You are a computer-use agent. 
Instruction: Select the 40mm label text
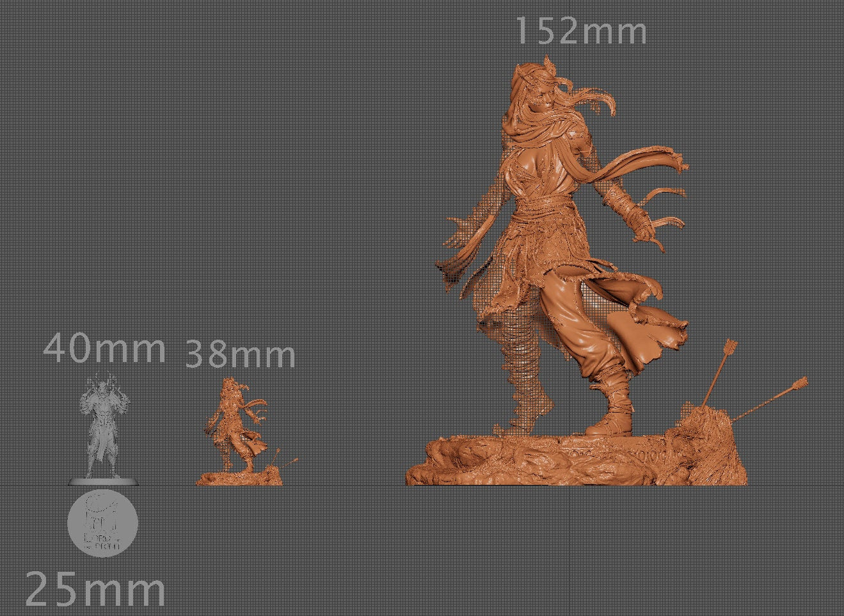[102, 349]
